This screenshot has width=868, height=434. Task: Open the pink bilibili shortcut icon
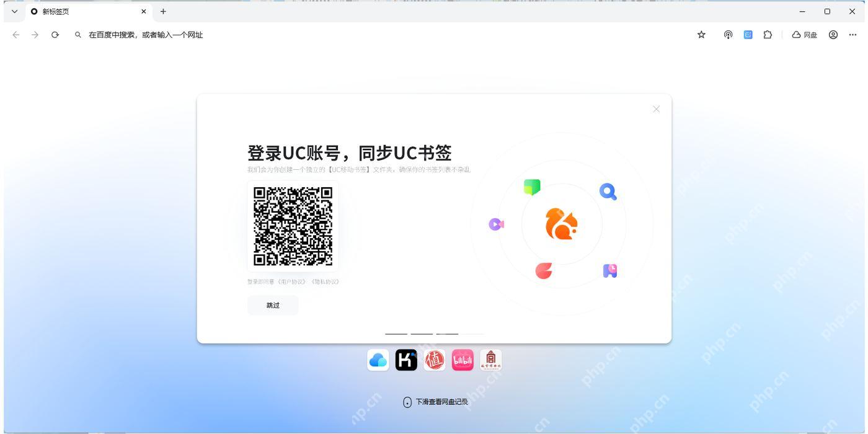(x=463, y=360)
